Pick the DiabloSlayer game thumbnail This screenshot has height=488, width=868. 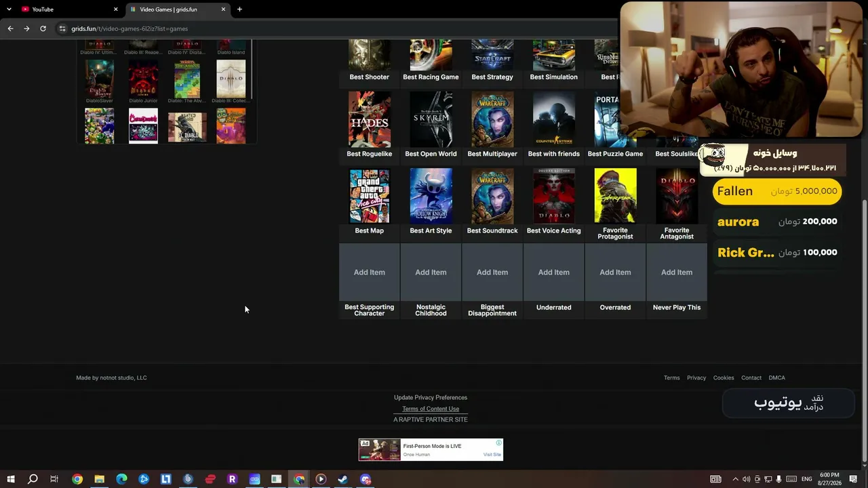coord(99,79)
